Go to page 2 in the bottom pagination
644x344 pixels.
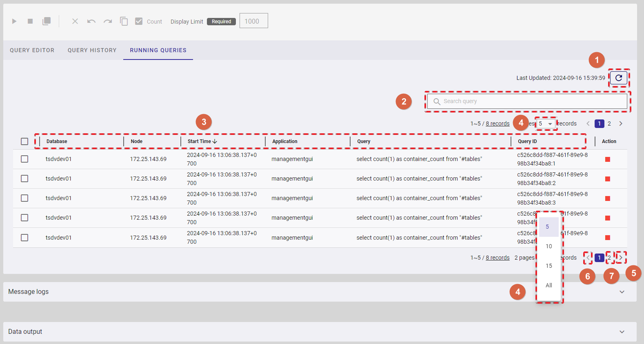[x=609, y=258]
